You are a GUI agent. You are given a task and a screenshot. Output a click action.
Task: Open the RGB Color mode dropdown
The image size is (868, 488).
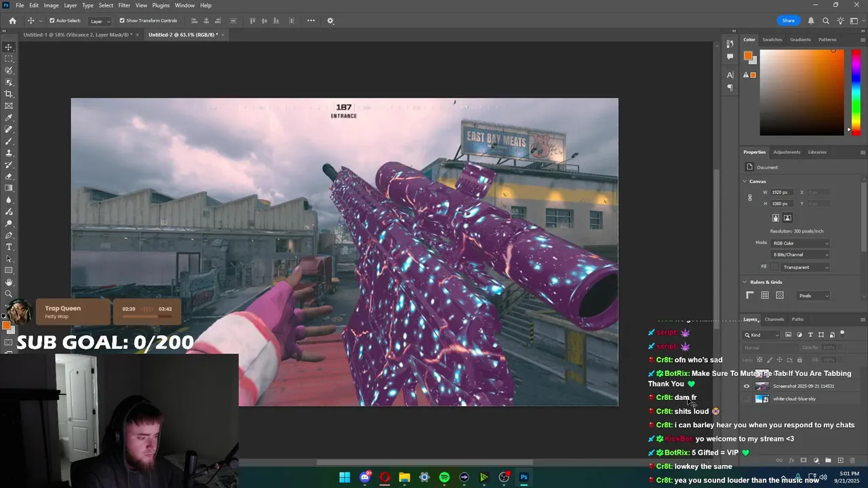pos(801,243)
